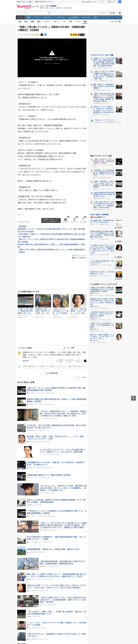Open 購入履歴
The width and height of the screenshot is (138, 644).
[112, 13]
